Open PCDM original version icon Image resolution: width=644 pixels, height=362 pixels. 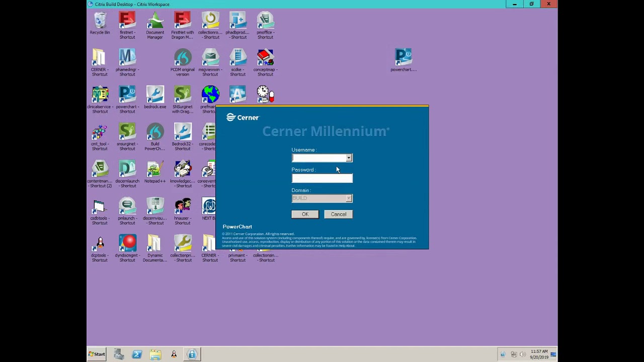point(183,63)
